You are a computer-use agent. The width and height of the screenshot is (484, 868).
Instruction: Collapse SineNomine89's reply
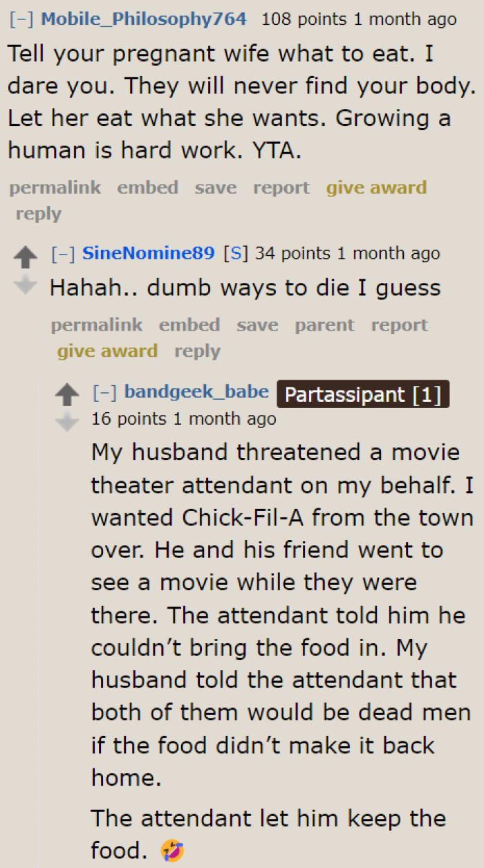pyautogui.click(x=64, y=253)
